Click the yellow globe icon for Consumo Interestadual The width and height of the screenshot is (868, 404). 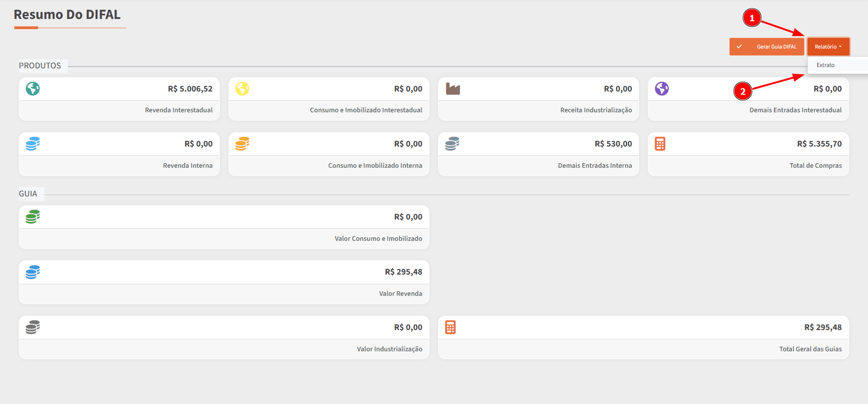(242, 88)
